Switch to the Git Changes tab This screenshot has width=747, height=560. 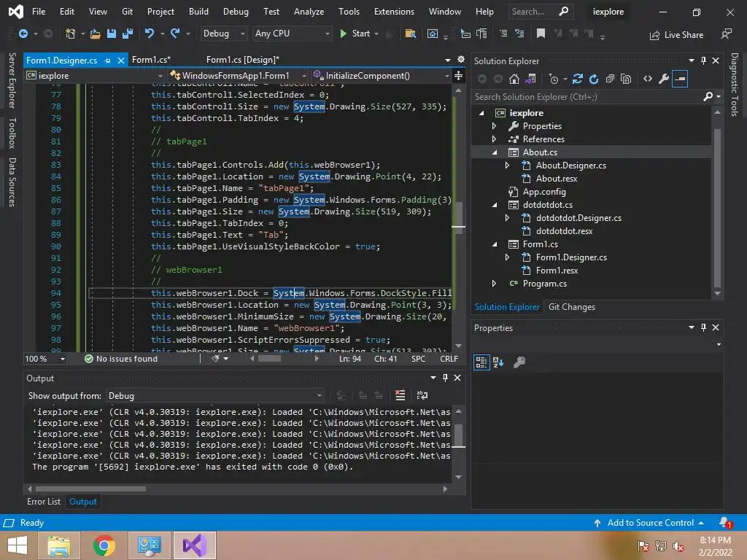(572, 307)
